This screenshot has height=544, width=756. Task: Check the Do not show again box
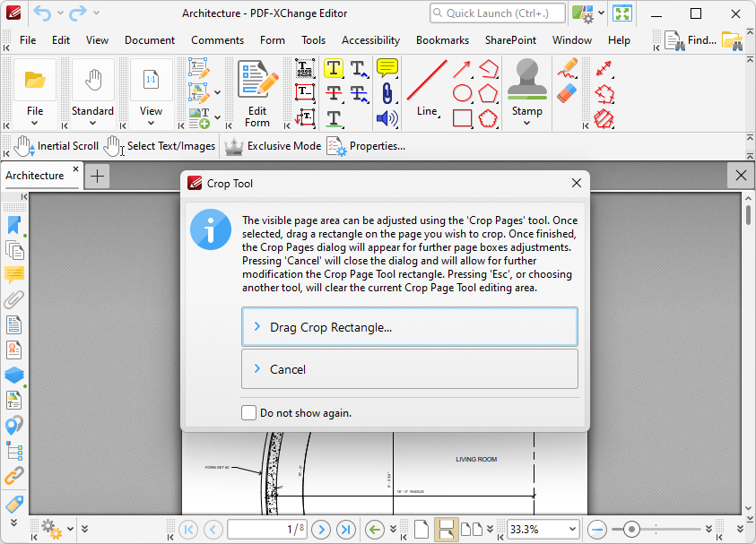pos(248,413)
